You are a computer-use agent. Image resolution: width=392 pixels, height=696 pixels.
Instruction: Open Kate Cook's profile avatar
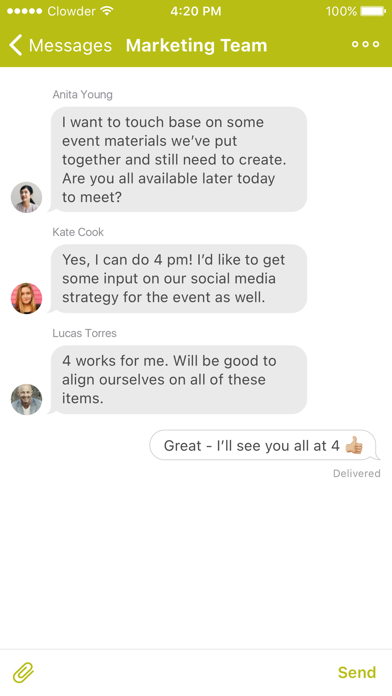point(27,298)
